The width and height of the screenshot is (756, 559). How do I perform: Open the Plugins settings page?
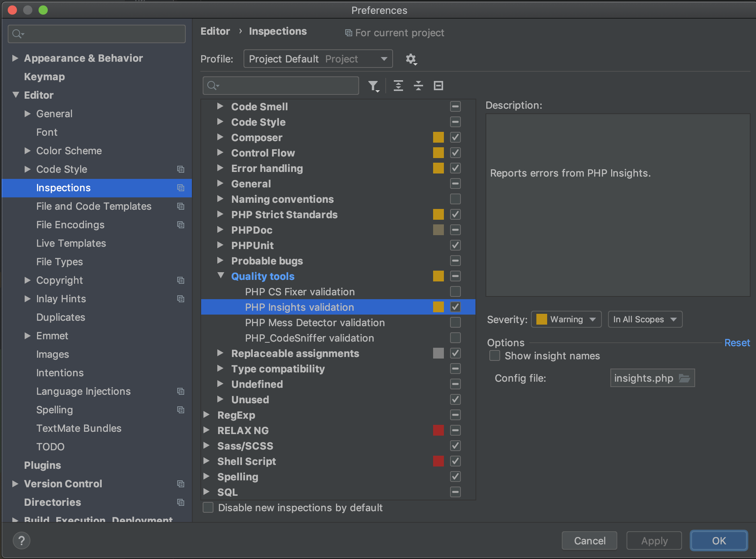(x=42, y=465)
